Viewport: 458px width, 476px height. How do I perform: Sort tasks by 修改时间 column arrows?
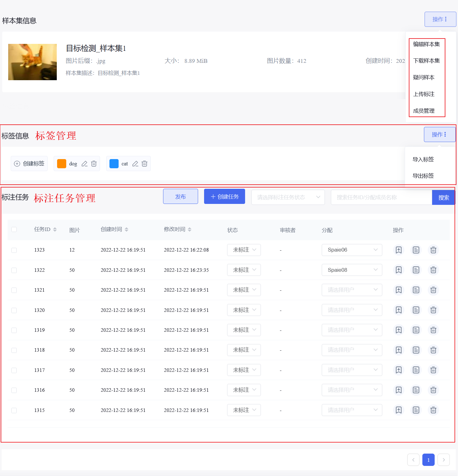click(190, 229)
